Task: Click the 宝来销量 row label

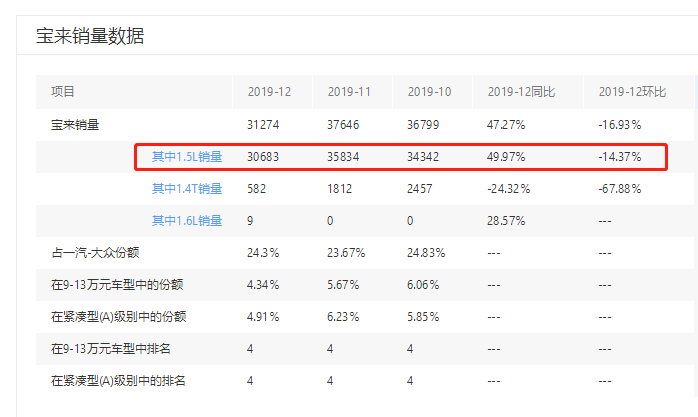Action: pyautogui.click(x=75, y=125)
